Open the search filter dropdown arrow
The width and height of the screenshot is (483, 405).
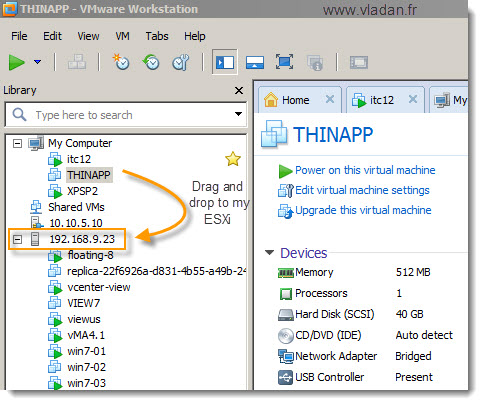point(238,114)
